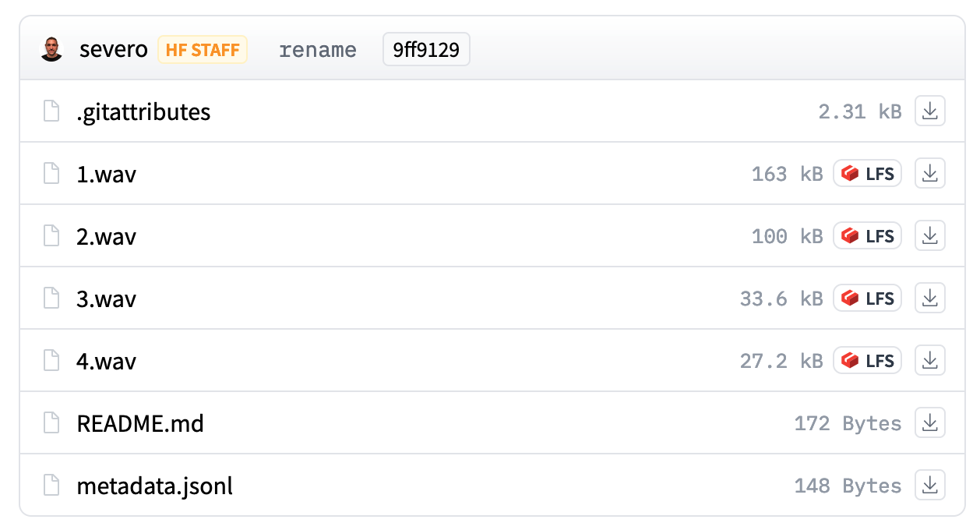
Task: Open the 1.wav file page
Action: coord(106,174)
